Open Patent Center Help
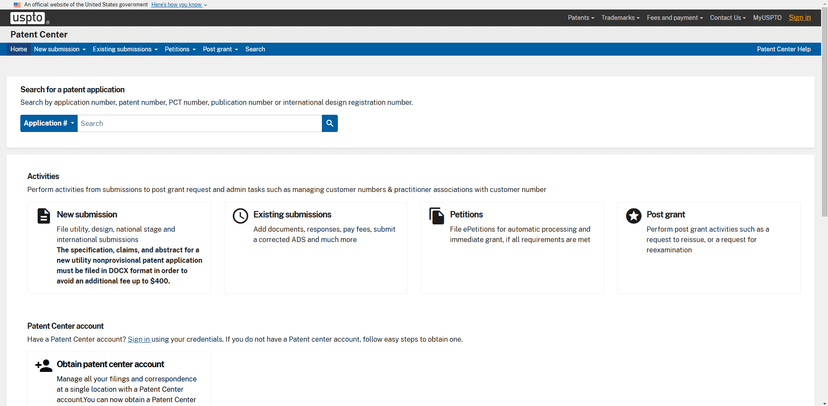 tap(784, 49)
